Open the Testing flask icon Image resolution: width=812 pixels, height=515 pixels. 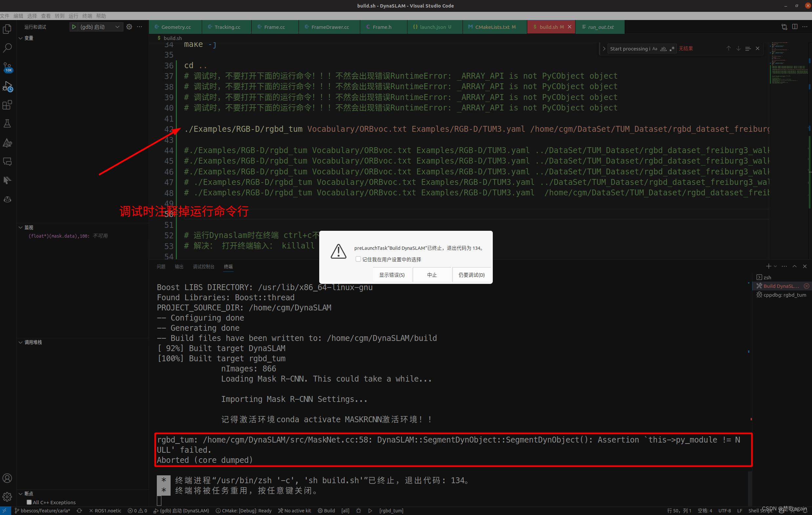pos(8,123)
